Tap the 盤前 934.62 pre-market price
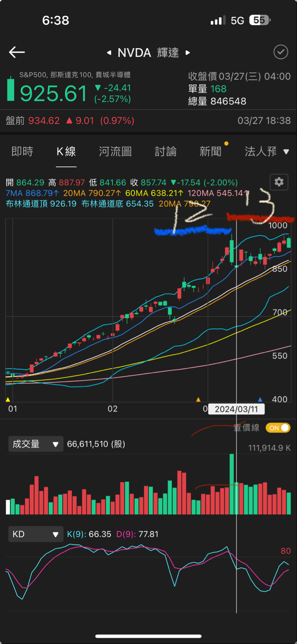Image resolution: width=297 pixels, height=644 pixels. coord(33,121)
